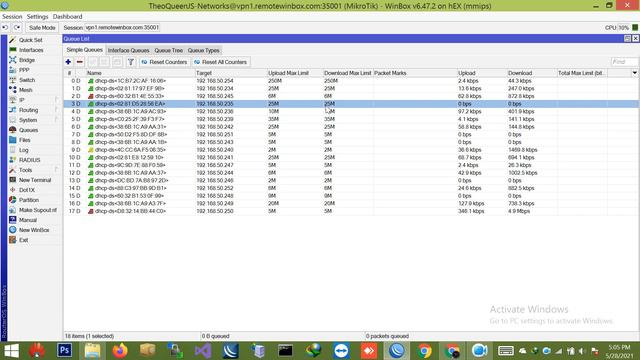The image size is (640, 360).
Task: Open Visual Studio from the taskbar
Action: (203, 351)
